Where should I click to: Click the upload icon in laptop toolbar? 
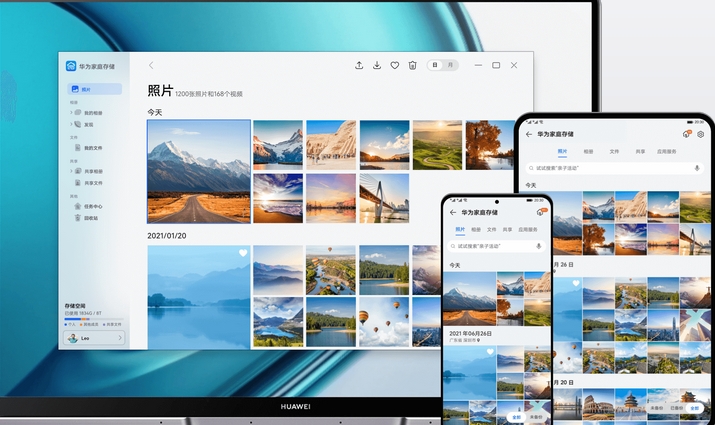pyautogui.click(x=359, y=65)
